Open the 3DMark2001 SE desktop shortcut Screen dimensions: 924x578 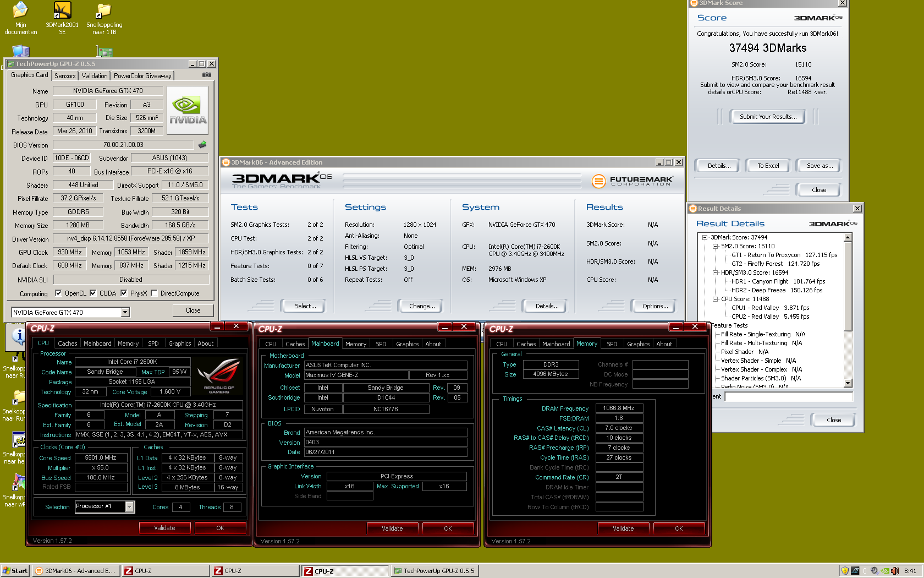62,18
